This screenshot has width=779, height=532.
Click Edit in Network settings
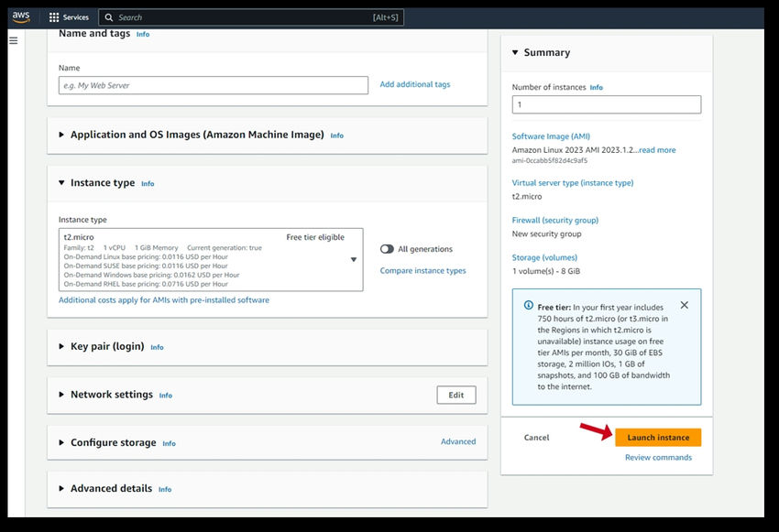click(456, 395)
